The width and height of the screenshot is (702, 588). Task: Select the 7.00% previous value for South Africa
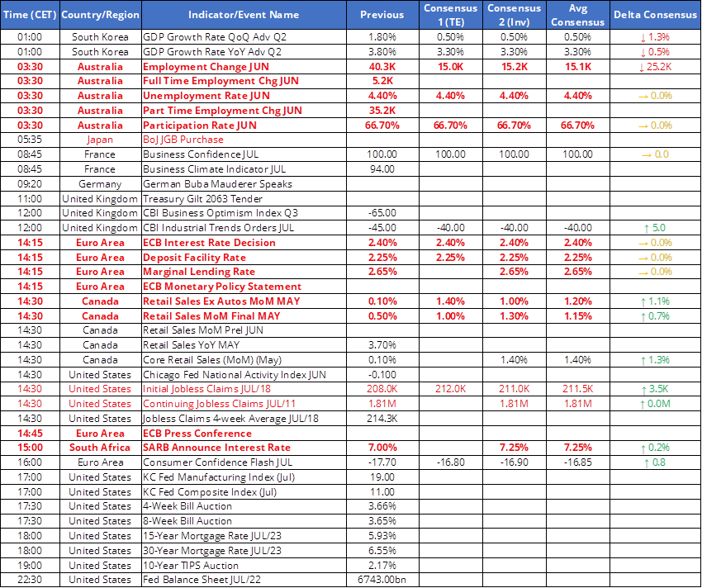pos(382,448)
